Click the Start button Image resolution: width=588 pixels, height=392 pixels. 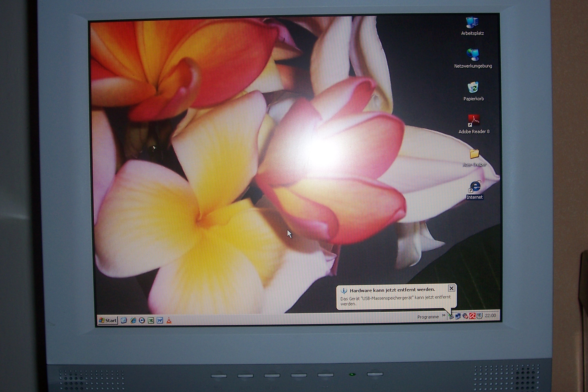point(108,321)
